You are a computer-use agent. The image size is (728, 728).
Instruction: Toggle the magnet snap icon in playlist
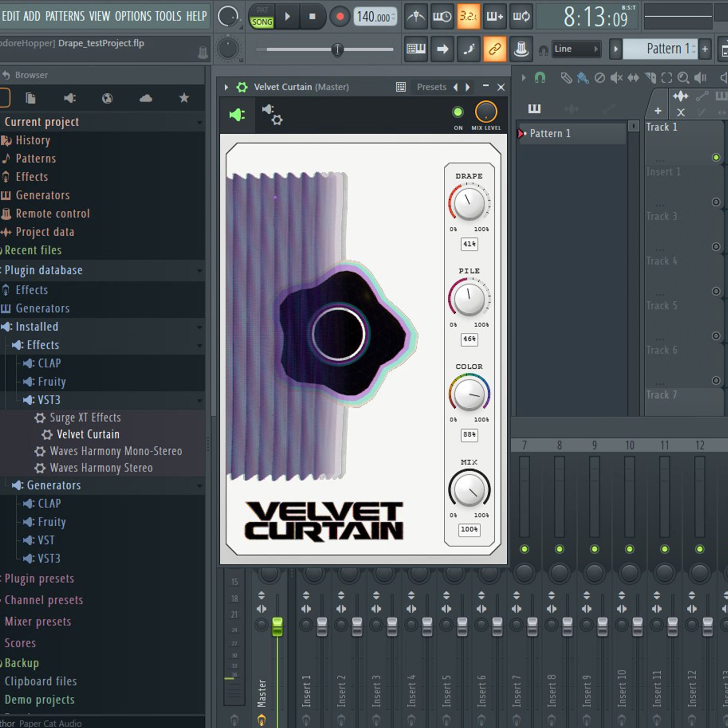[539, 78]
